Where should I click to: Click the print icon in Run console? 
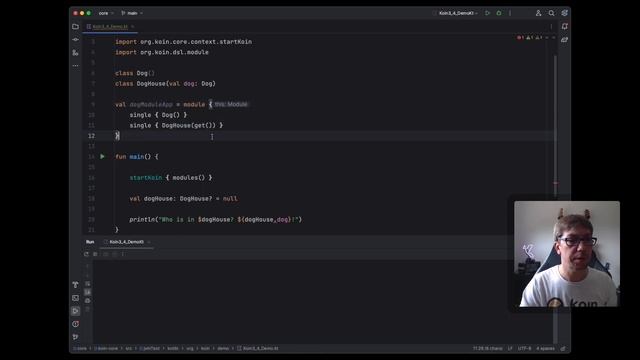tap(88, 301)
